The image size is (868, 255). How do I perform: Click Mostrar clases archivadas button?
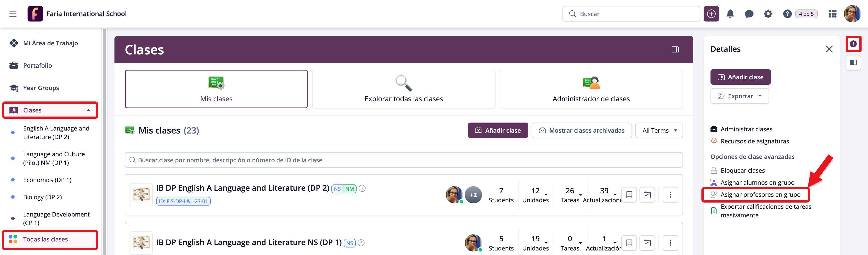[x=581, y=130]
